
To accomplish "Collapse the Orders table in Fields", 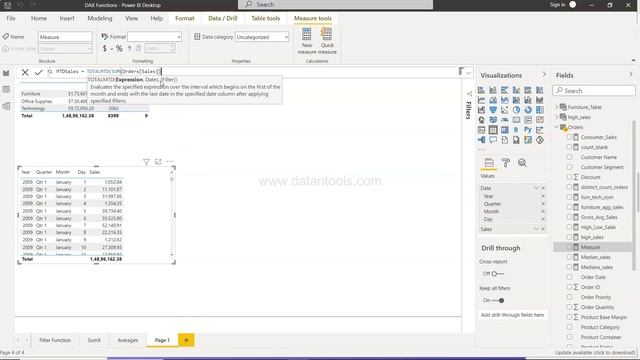I will 557,127.
